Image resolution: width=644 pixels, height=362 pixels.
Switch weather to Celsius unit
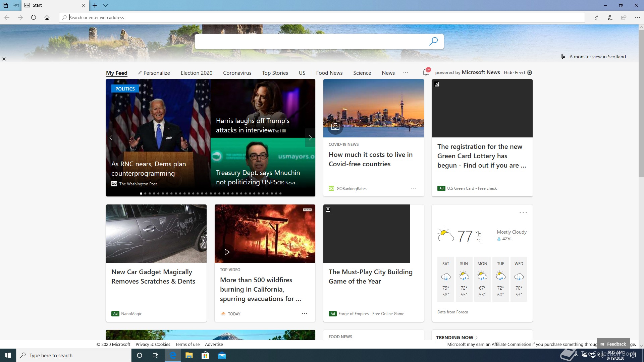click(479, 240)
